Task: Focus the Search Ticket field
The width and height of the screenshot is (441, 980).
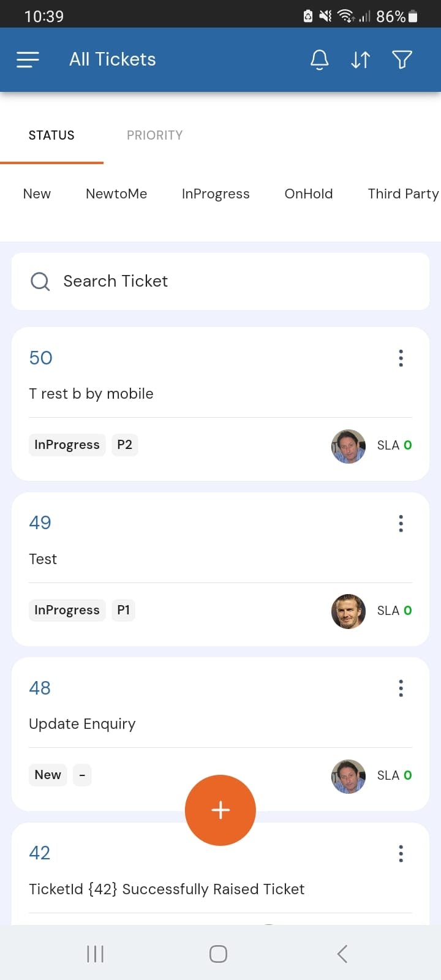Action: coord(221,281)
